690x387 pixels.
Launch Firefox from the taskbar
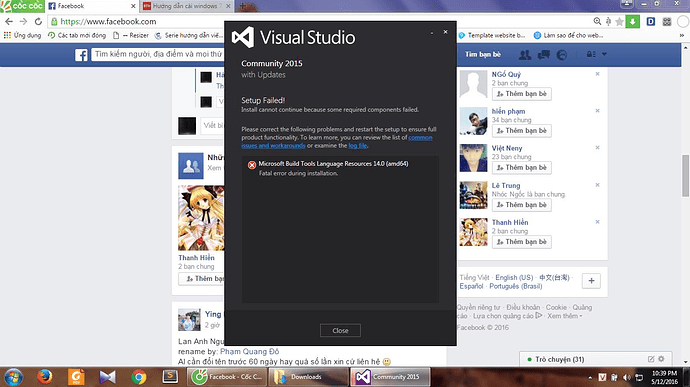click(44, 377)
